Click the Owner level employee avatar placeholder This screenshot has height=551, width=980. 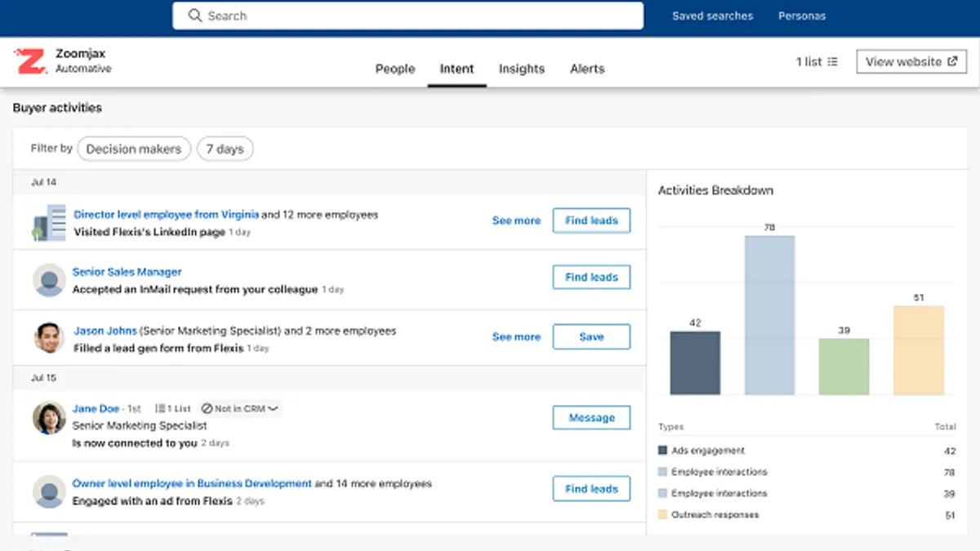pyautogui.click(x=49, y=492)
